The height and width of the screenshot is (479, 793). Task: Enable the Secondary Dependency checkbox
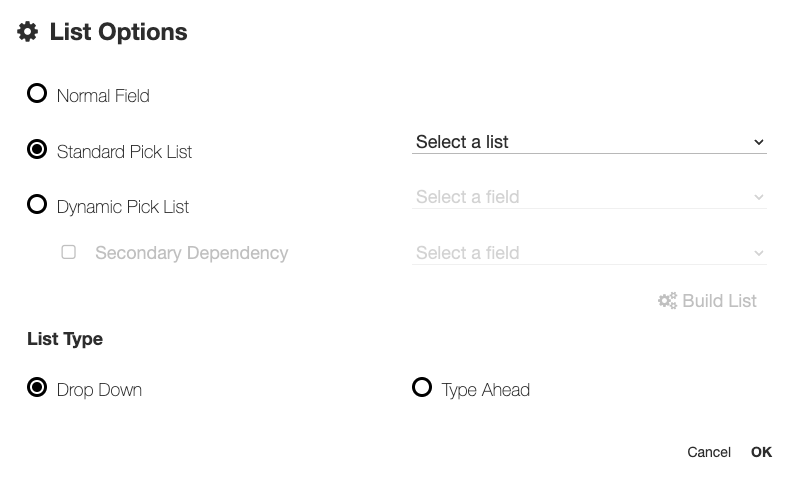69,252
